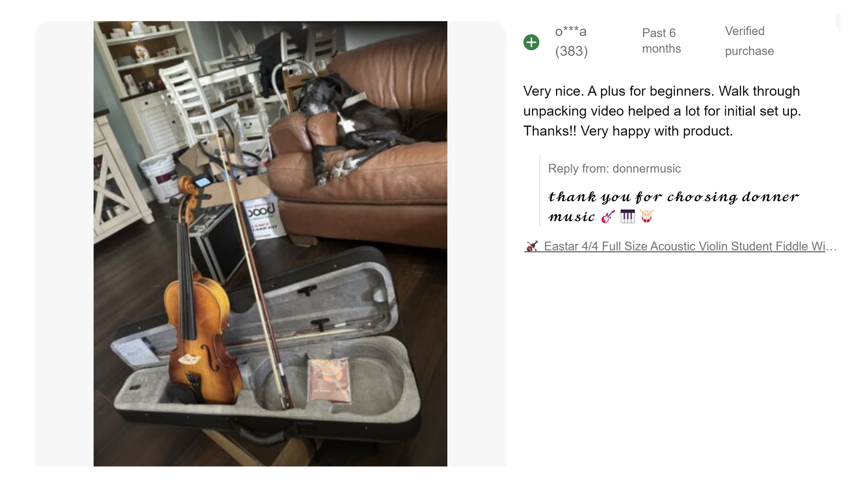The width and height of the screenshot is (868, 486).
Task: Click the gray area right of the photo
Action: [476, 243]
